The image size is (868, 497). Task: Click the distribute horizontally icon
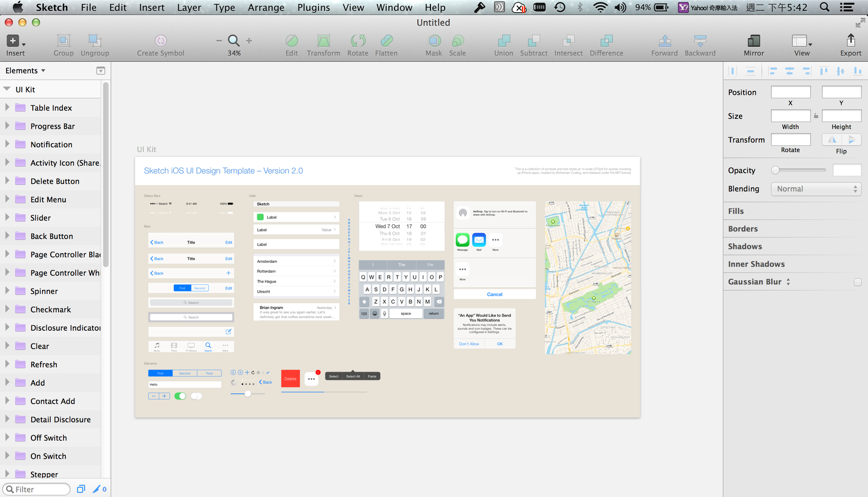733,71
